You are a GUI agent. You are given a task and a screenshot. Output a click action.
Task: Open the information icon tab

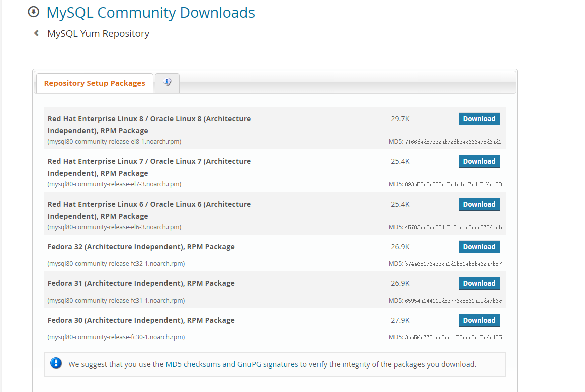[167, 83]
